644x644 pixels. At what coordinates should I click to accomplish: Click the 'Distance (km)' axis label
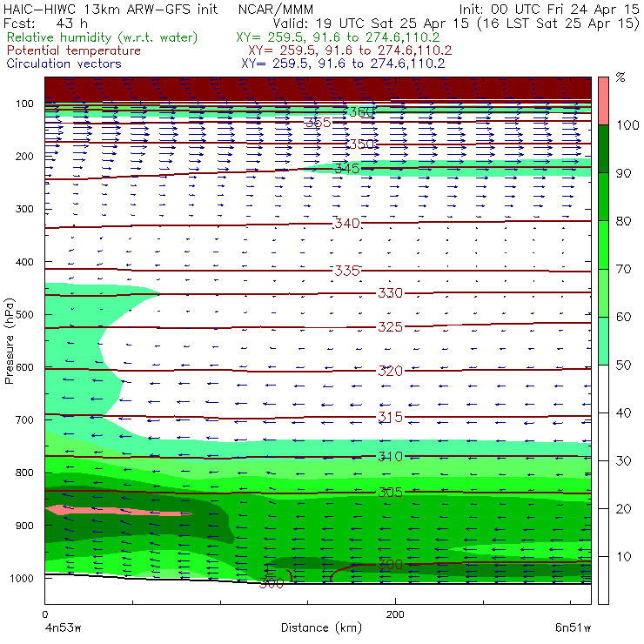pyautogui.click(x=322, y=628)
